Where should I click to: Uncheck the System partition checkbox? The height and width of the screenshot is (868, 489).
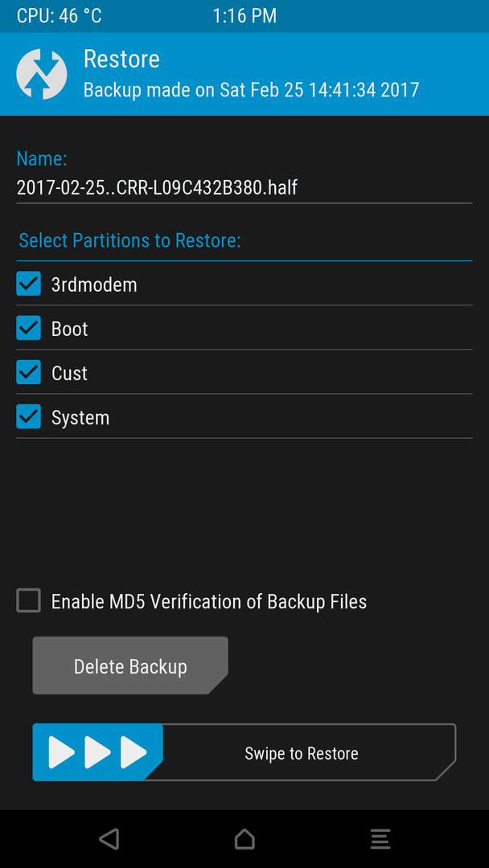[28, 416]
